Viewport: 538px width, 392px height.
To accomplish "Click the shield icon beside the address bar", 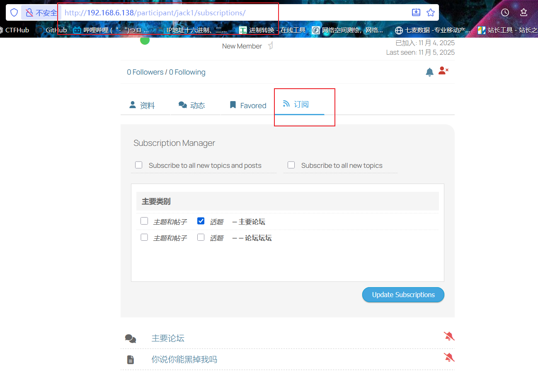I will click(x=14, y=12).
